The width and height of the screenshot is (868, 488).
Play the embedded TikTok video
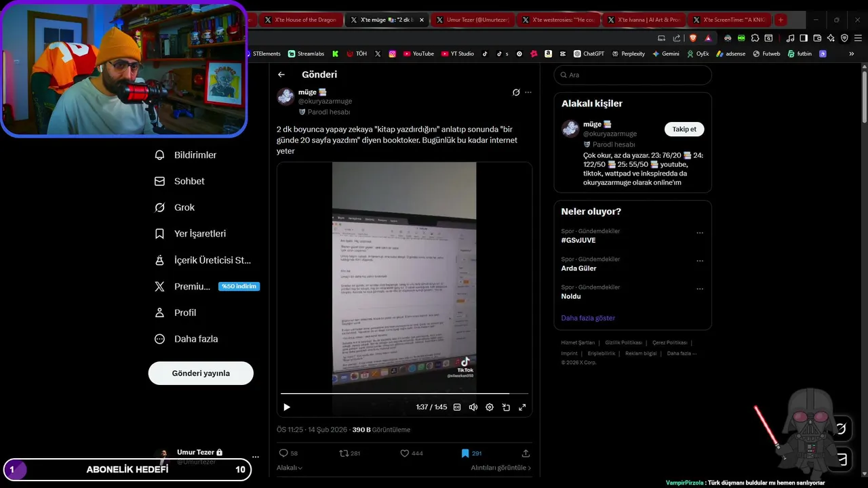pyautogui.click(x=287, y=407)
